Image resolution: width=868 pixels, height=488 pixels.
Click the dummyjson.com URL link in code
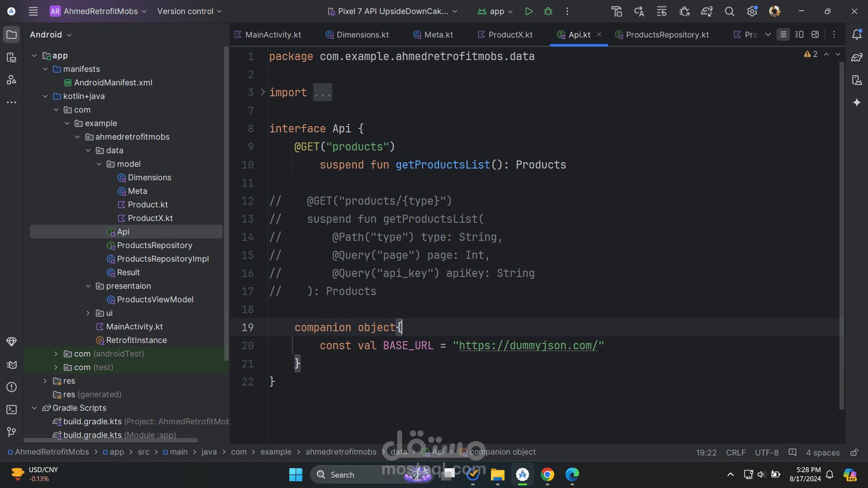coord(528,346)
